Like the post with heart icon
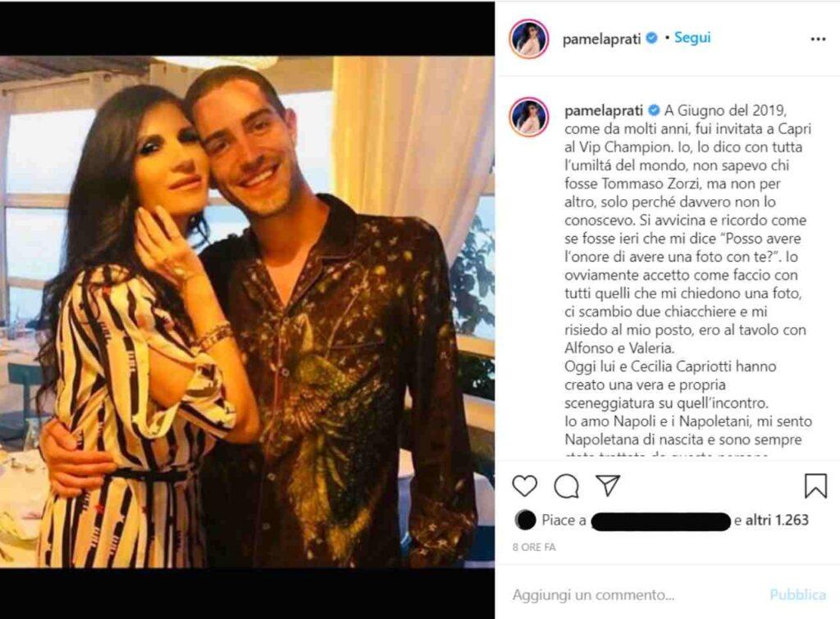 click(x=524, y=485)
